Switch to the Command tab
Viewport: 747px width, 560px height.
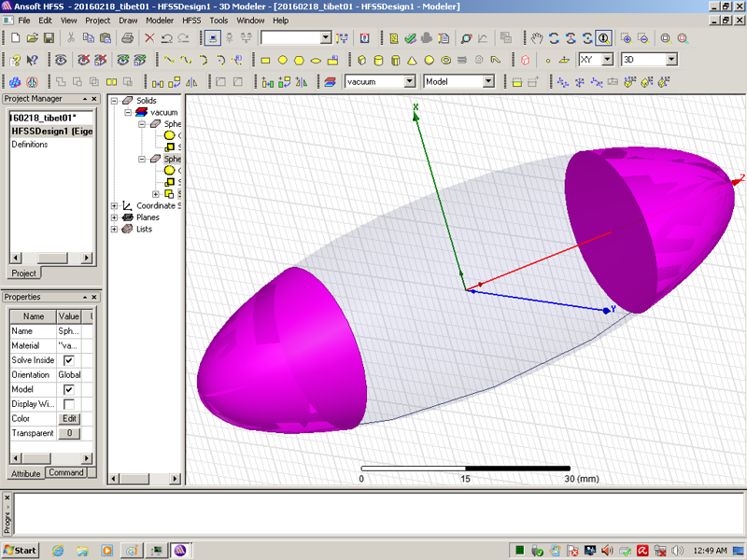65,473
